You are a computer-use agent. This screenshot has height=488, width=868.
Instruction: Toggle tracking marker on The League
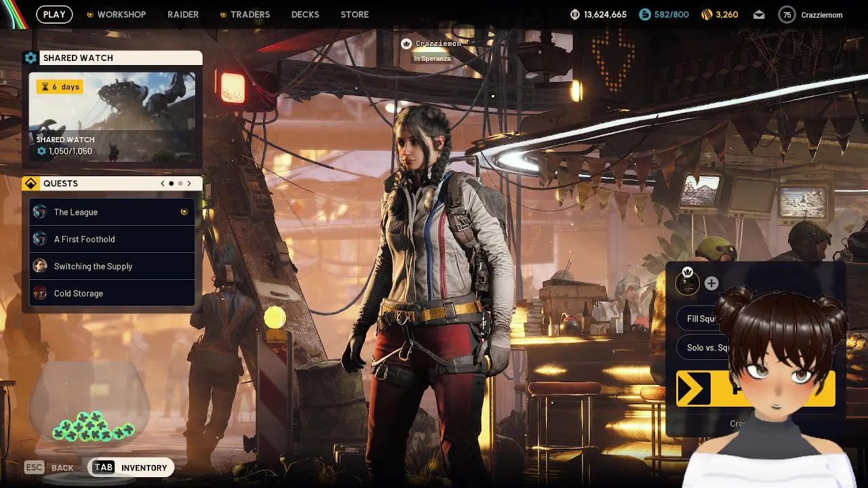point(184,212)
